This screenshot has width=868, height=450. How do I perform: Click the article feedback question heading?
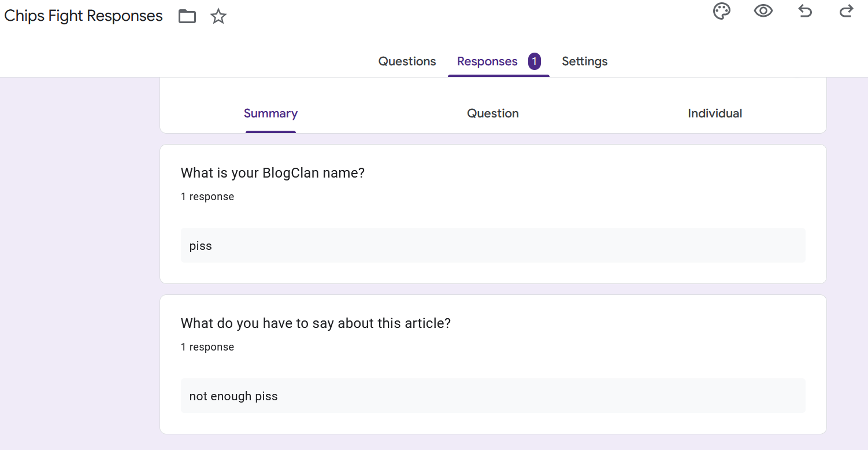click(316, 323)
